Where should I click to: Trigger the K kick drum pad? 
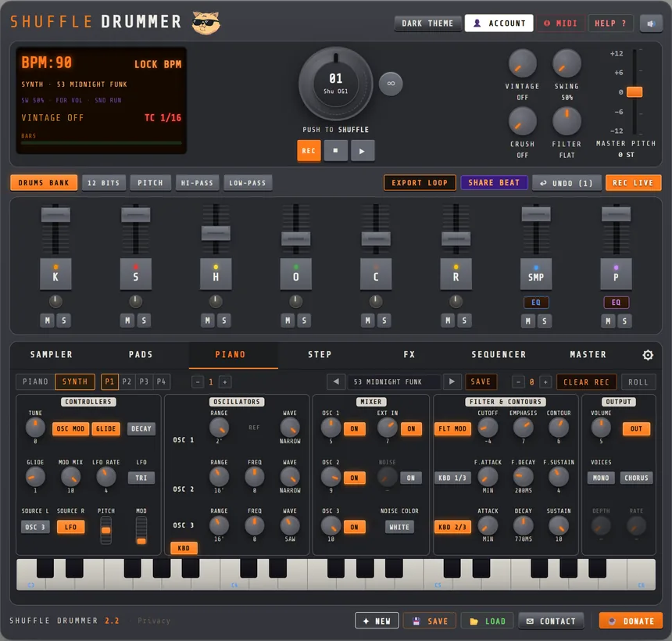55,274
